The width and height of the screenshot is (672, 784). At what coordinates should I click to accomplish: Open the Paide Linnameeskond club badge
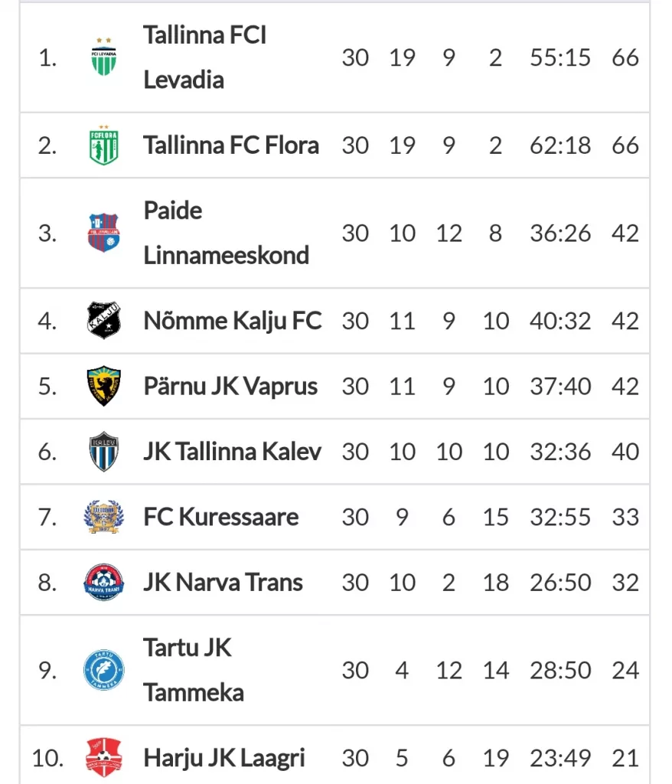pyautogui.click(x=103, y=233)
